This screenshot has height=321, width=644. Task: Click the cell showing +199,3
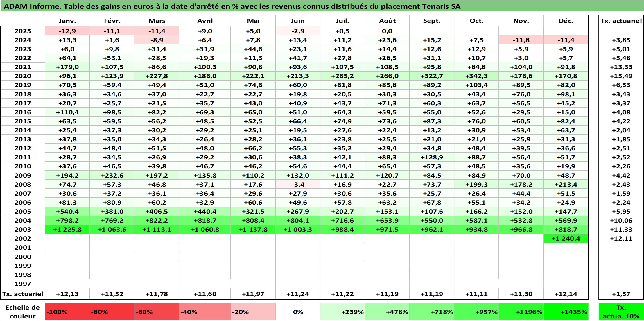point(476,184)
